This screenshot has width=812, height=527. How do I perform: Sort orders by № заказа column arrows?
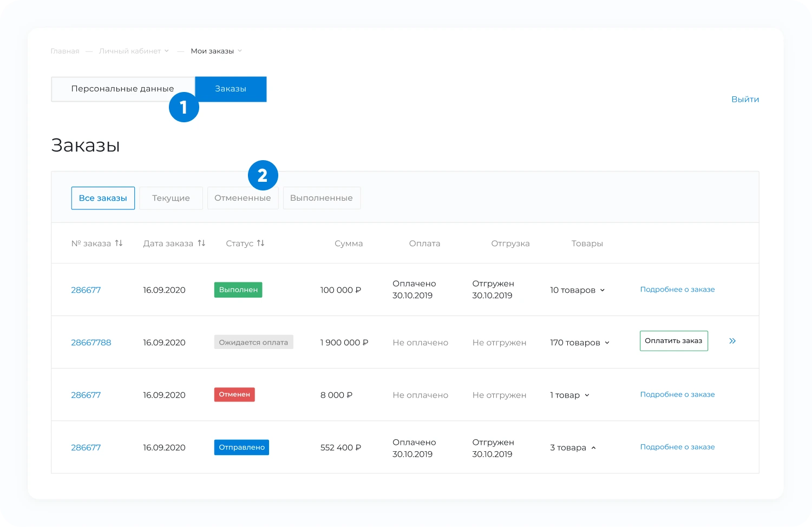(119, 243)
